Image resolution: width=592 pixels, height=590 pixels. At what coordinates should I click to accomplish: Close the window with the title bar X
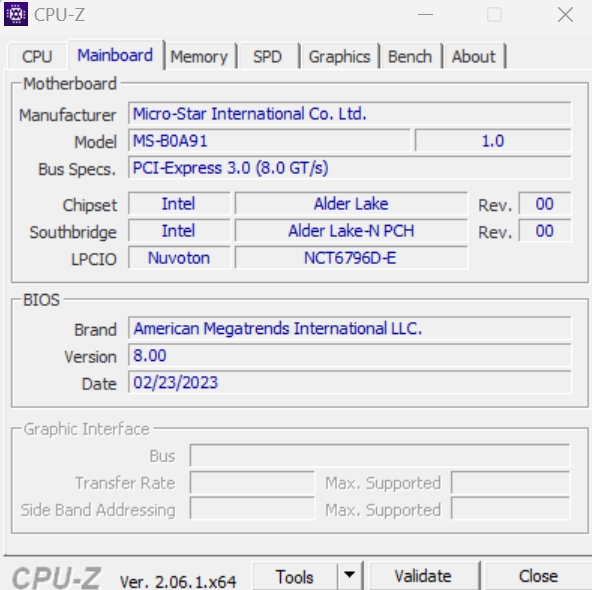(x=565, y=15)
